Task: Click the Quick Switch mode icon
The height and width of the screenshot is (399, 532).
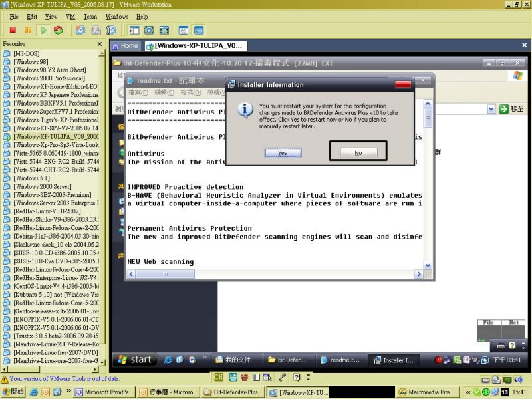Action: pos(149,30)
